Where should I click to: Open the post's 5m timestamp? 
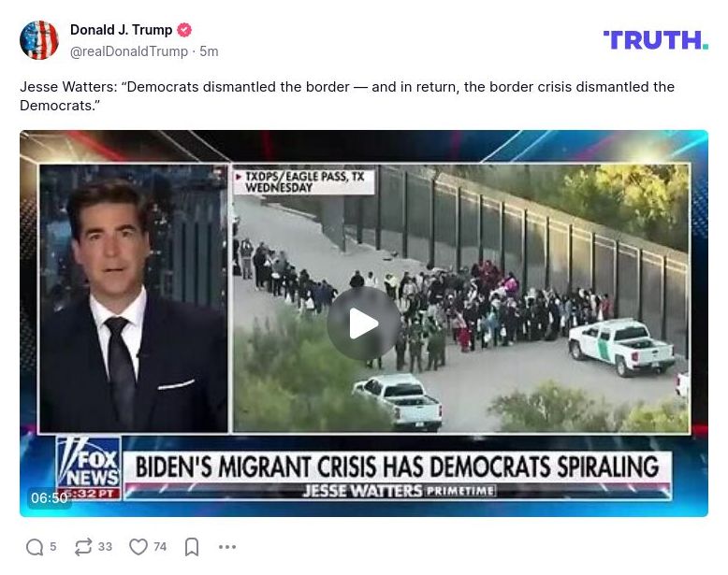[x=209, y=51]
